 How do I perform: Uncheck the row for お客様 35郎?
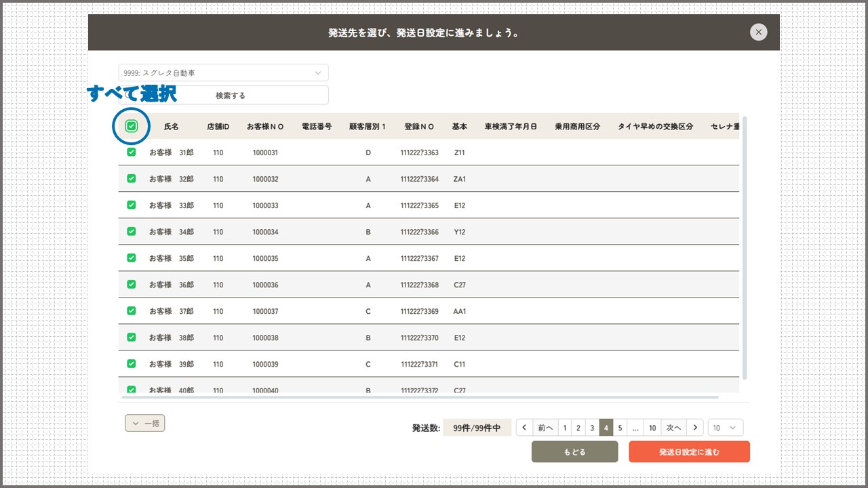point(132,258)
